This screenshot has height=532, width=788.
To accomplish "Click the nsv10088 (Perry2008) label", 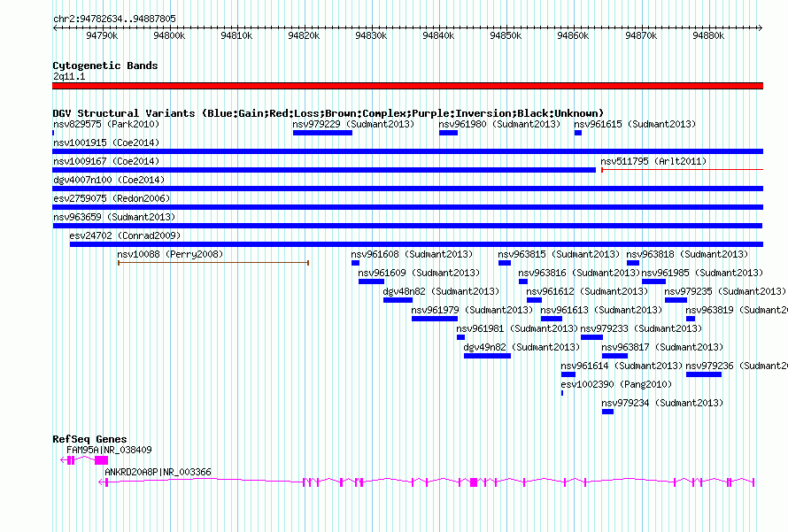I will click(170, 254).
